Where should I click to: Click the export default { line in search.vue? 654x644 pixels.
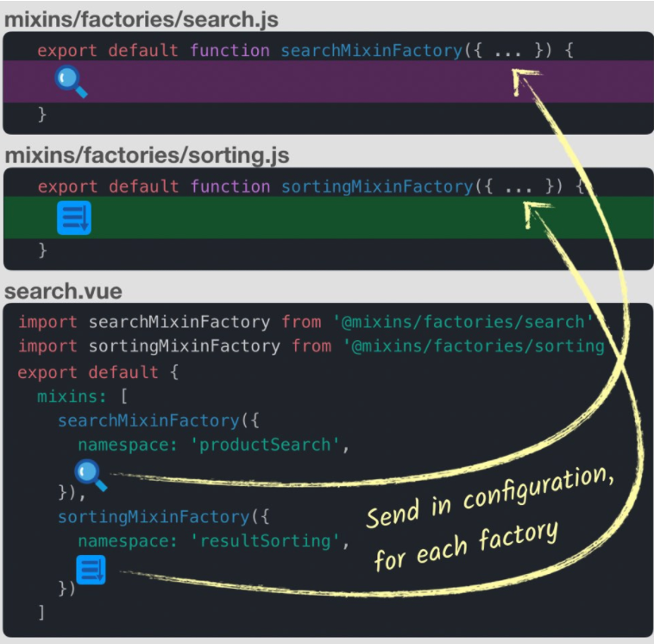(x=98, y=372)
